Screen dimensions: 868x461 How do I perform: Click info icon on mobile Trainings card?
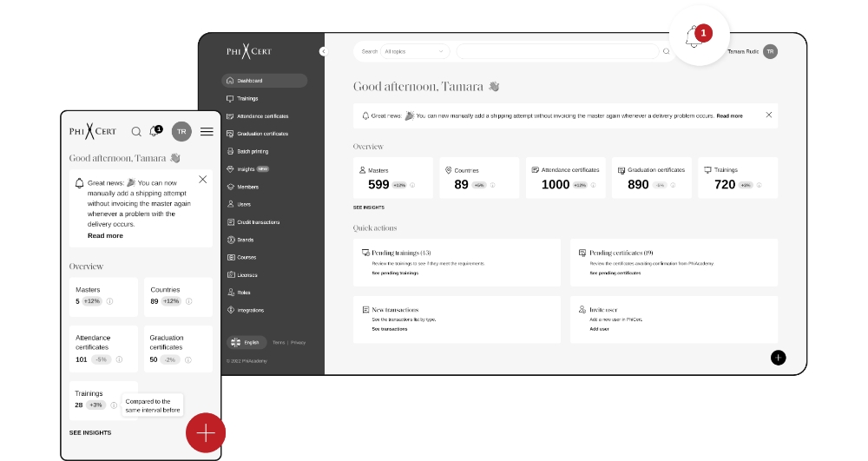(114, 405)
